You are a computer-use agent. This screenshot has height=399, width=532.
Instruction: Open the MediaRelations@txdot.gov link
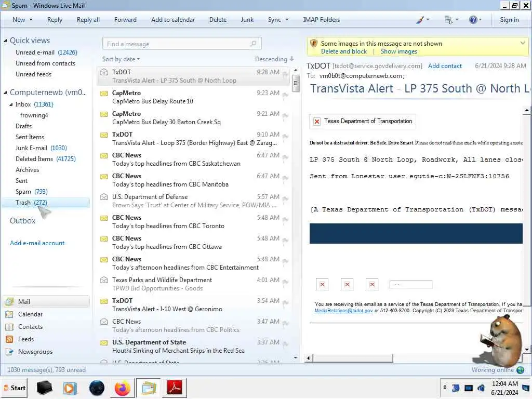click(343, 311)
